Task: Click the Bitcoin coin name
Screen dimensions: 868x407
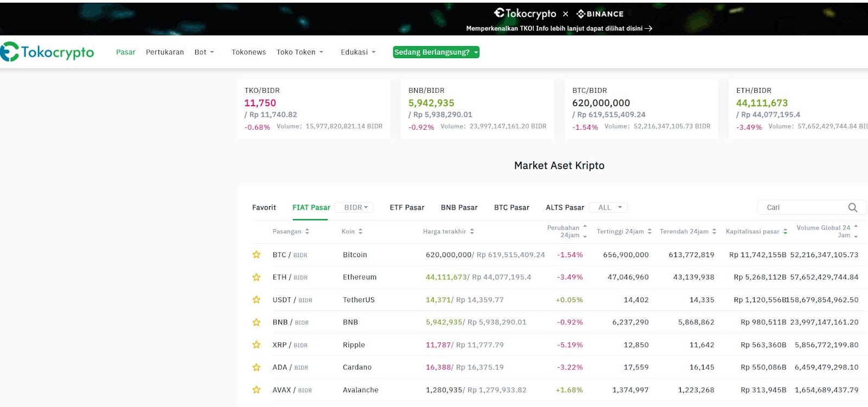Action: [355, 255]
